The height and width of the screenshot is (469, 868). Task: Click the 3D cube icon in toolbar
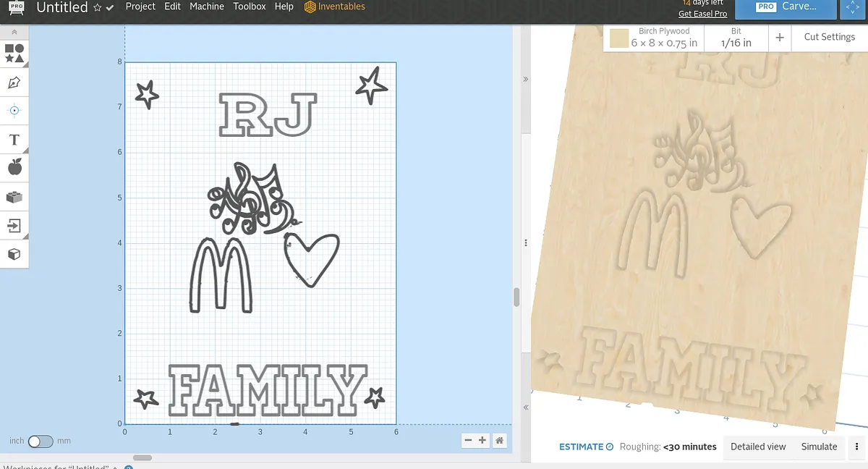click(x=14, y=255)
